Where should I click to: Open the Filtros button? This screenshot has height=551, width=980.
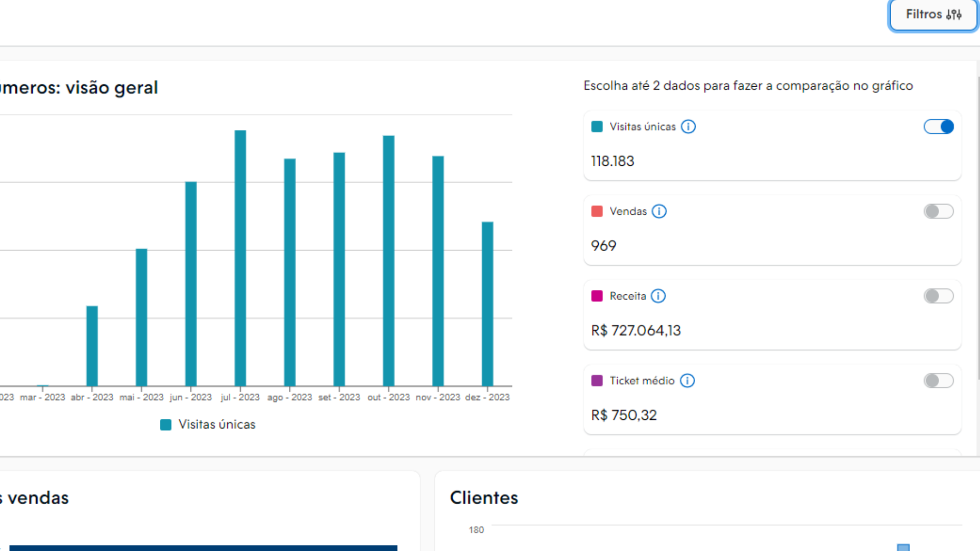click(933, 15)
